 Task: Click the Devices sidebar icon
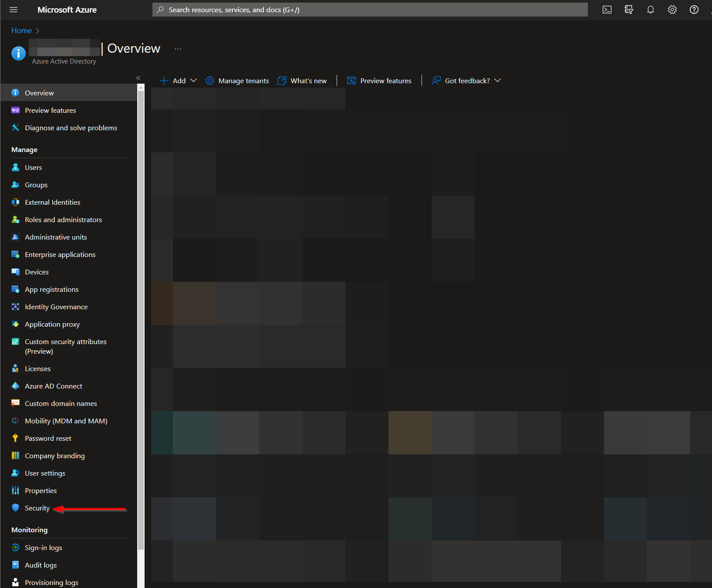tap(15, 272)
